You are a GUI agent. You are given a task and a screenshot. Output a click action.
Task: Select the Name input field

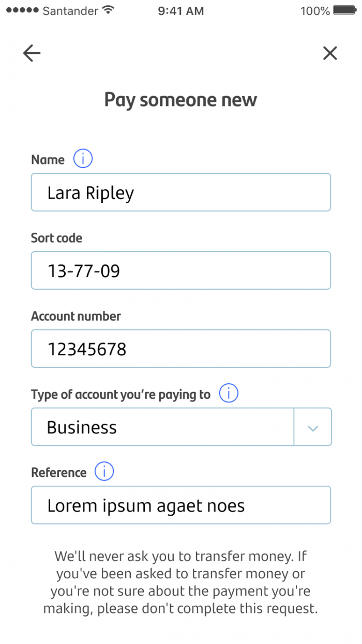(181, 192)
